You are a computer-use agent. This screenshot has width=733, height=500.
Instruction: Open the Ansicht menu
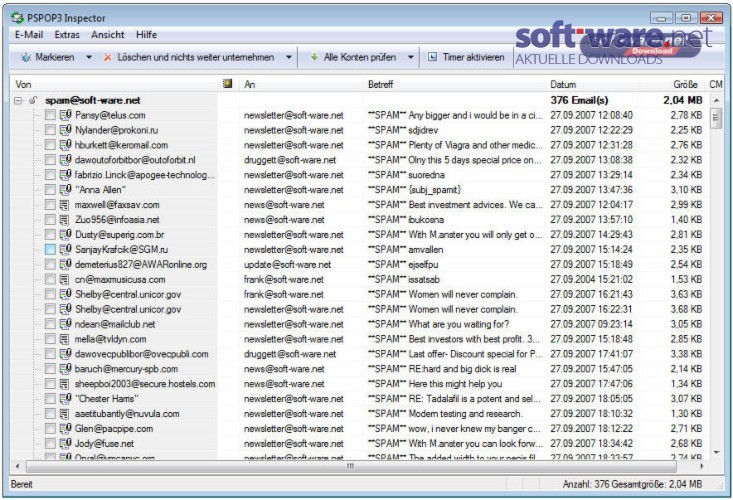[108, 35]
